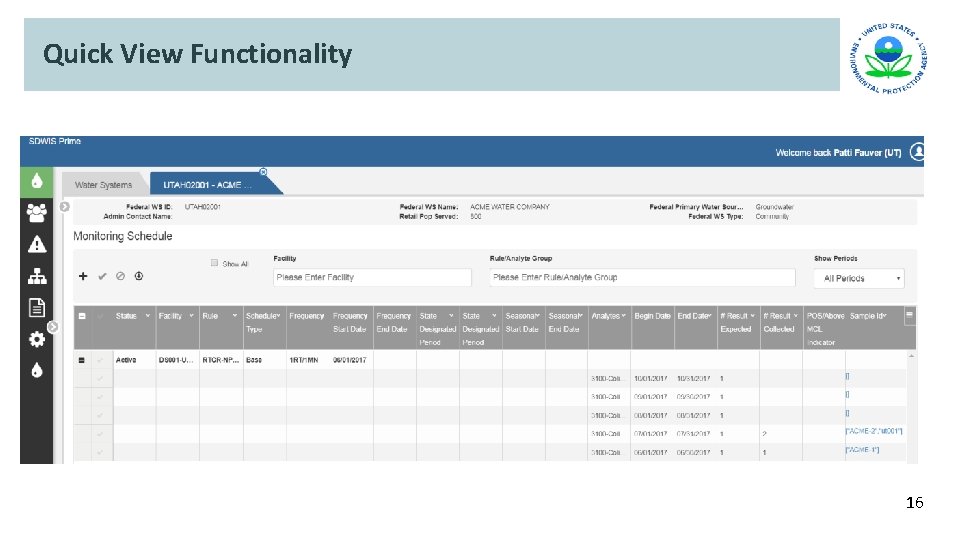The width and height of the screenshot is (960, 540).
Task: Click the circle-slash cancel toolbar icon
Action: [121, 276]
